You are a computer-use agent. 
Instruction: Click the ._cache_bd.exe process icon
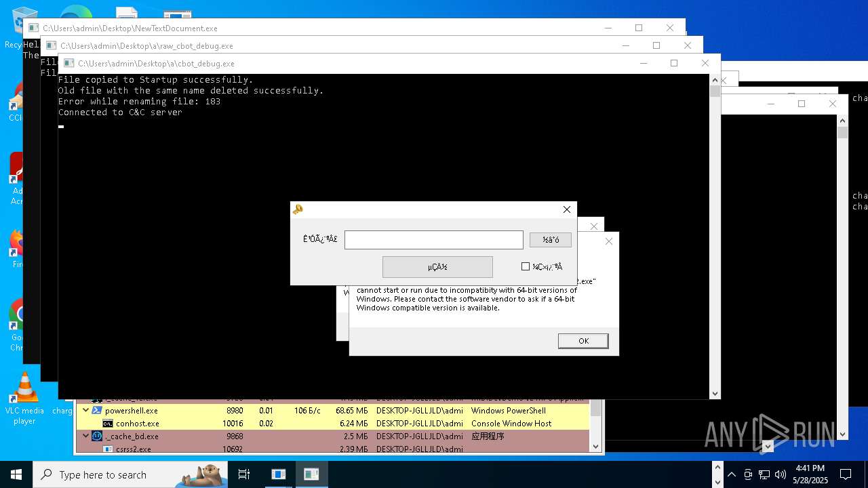point(96,436)
